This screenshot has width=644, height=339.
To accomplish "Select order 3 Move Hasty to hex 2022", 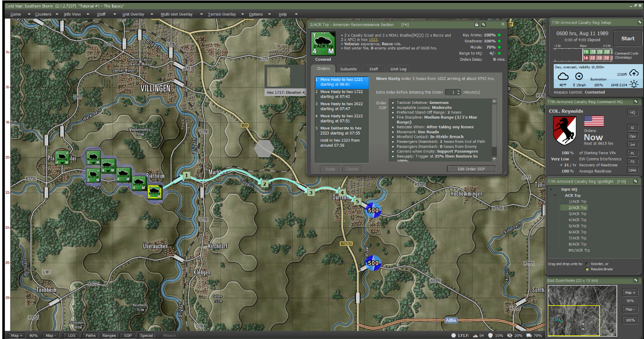I will (342, 106).
